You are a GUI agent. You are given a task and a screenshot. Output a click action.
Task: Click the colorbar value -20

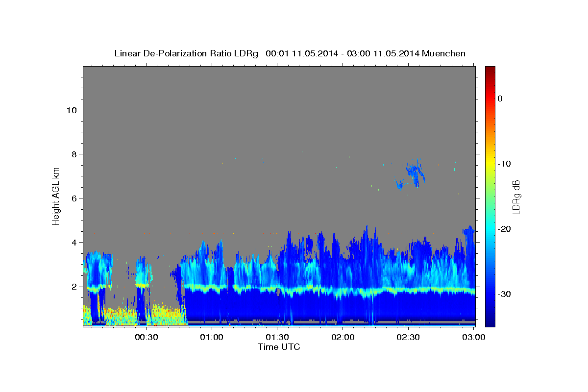(x=505, y=229)
